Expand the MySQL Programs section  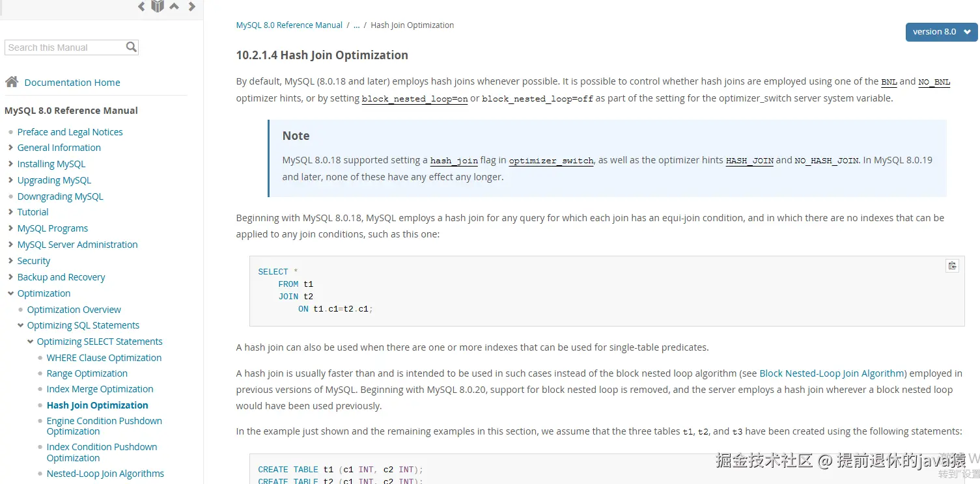click(x=10, y=228)
